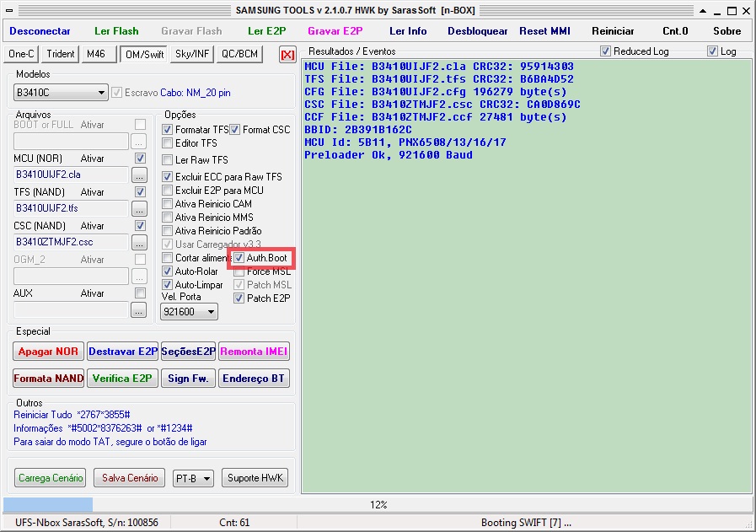
Task: Click Endereço BT button
Action: (254, 379)
